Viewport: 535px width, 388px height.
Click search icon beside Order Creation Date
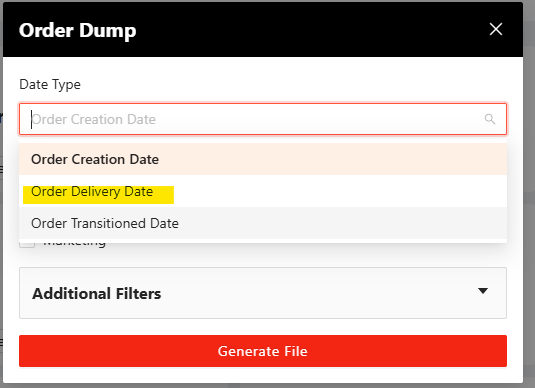tap(490, 119)
